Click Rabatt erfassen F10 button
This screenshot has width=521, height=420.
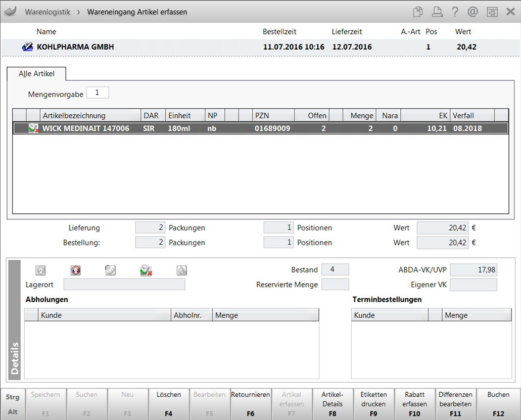point(415,404)
